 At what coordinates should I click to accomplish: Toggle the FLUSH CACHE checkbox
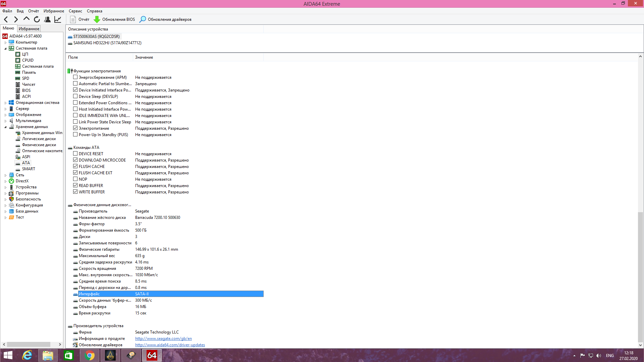point(75,166)
